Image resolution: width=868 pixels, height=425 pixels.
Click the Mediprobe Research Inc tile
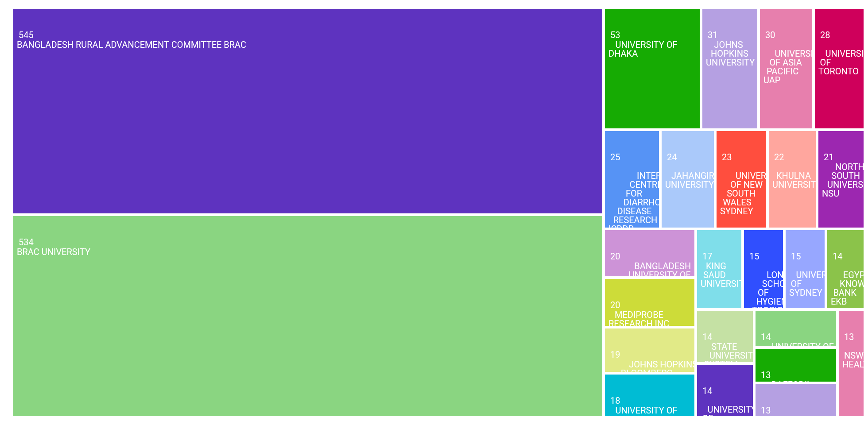click(650, 302)
